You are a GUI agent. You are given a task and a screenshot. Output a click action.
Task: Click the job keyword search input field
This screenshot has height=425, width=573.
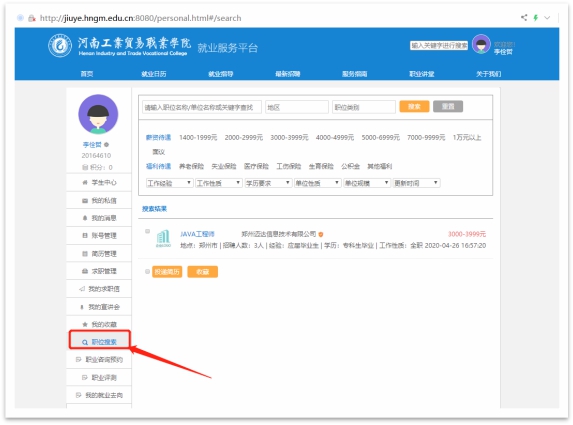202,107
